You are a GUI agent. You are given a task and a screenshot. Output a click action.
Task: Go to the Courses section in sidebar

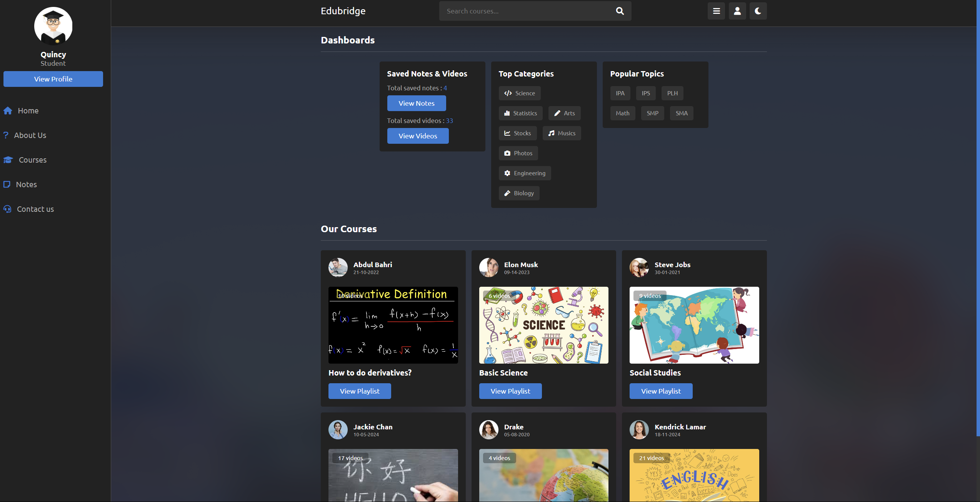click(32, 160)
